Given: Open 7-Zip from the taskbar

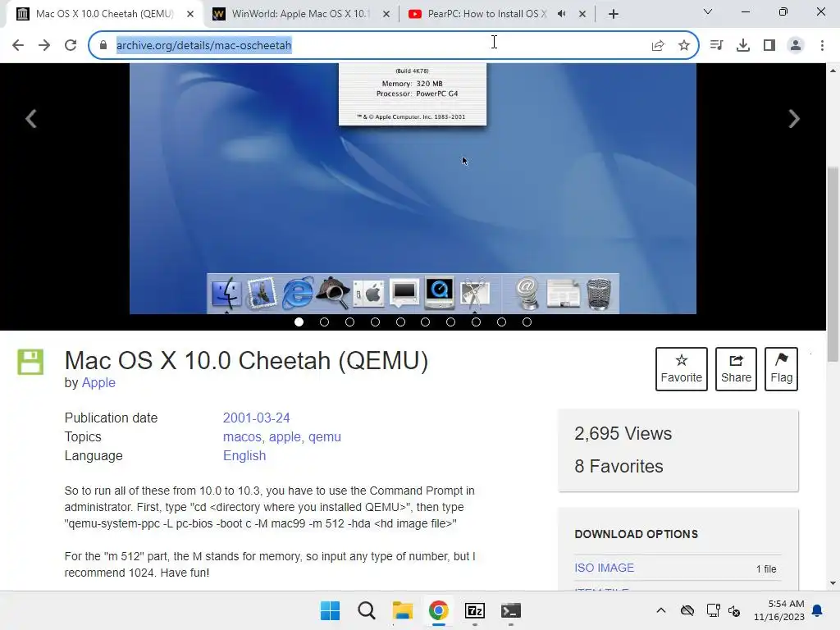Looking at the screenshot, I should [475, 610].
